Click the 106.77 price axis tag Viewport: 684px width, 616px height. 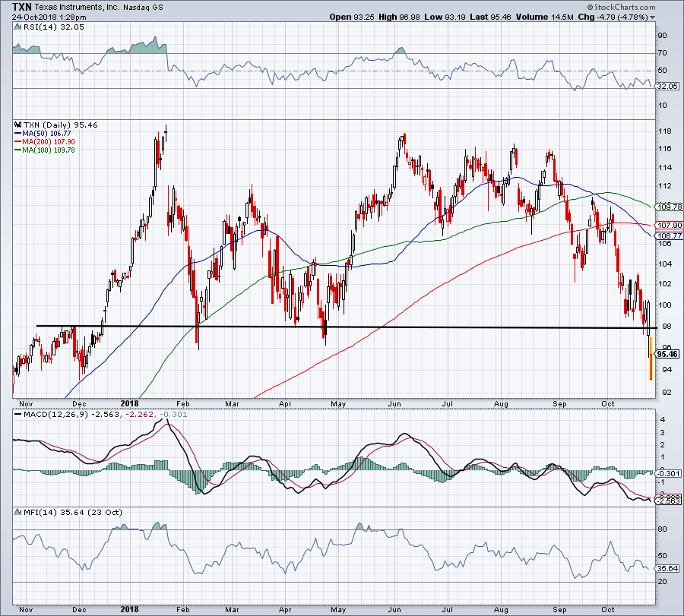tap(669, 235)
